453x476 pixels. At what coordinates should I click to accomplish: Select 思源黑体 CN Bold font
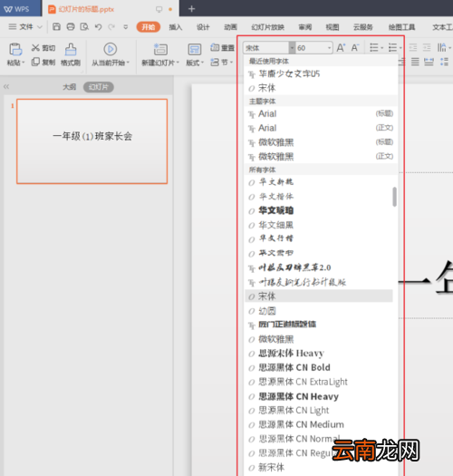click(x=319, y=367)
